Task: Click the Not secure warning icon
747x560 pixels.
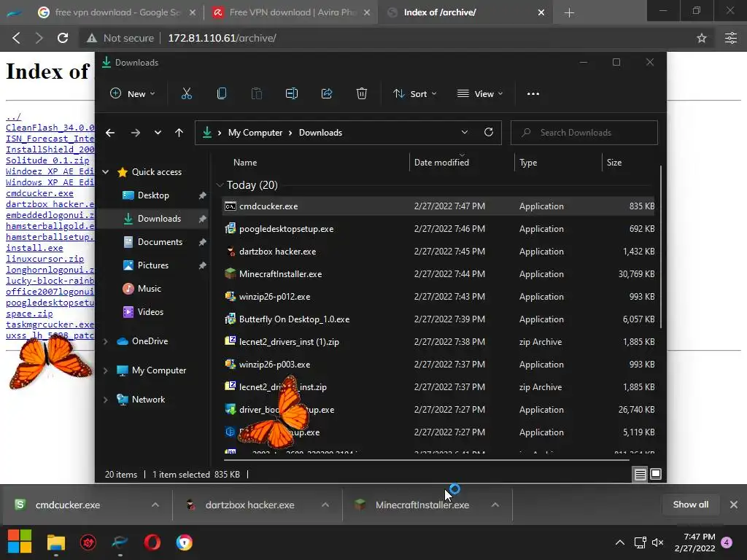Action: [x=91, y=38]
